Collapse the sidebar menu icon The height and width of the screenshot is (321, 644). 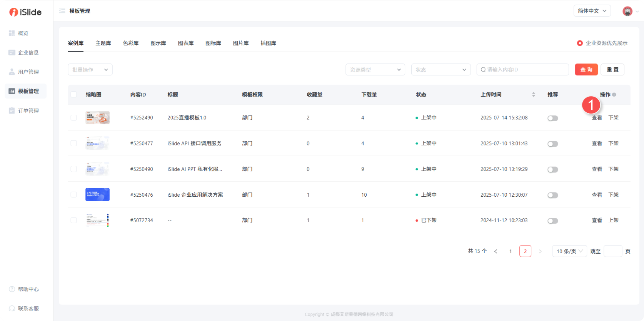click(x=62, y=11)
